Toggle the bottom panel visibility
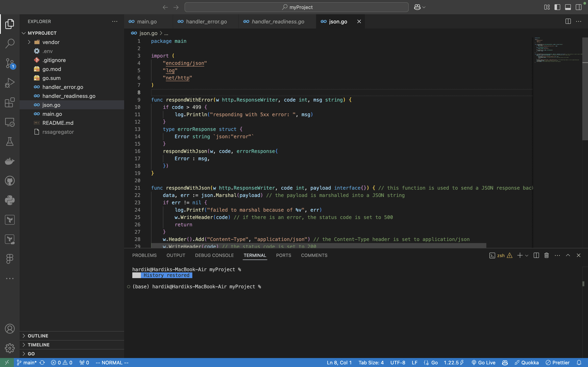The image size is (588, 367). pos(568,7)
